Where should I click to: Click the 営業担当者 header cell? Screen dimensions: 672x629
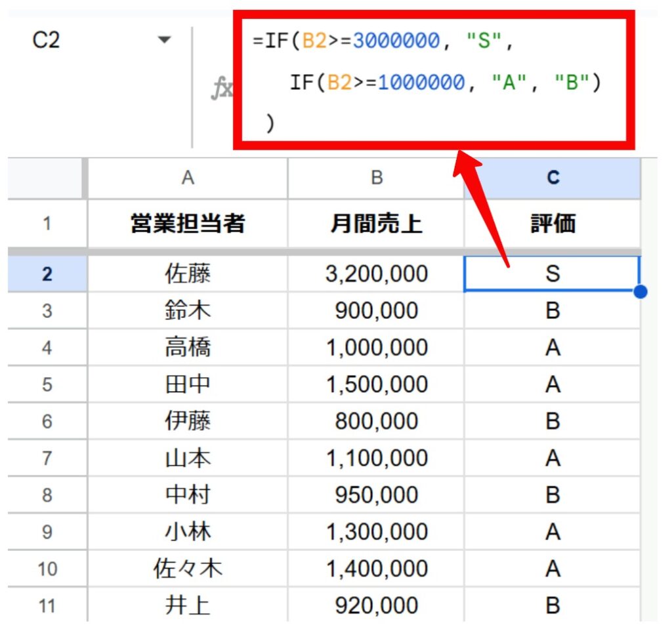188,224
